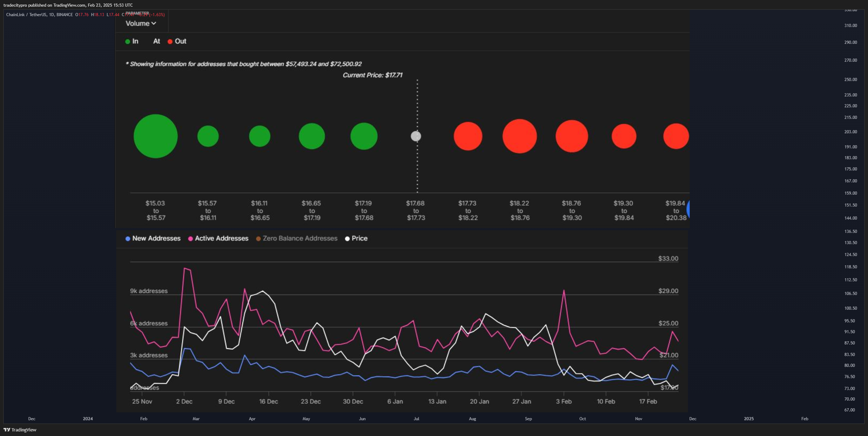Click the 3 Feb date on the addresses chart
This screenshot has width=868, height=436.
click(564, 402)
